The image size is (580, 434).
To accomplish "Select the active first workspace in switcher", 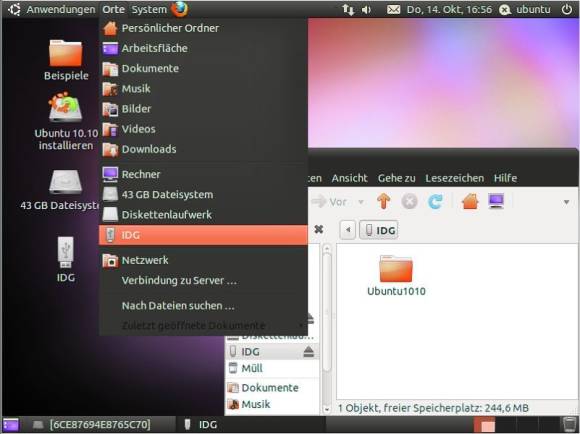I will click(484, 424).
